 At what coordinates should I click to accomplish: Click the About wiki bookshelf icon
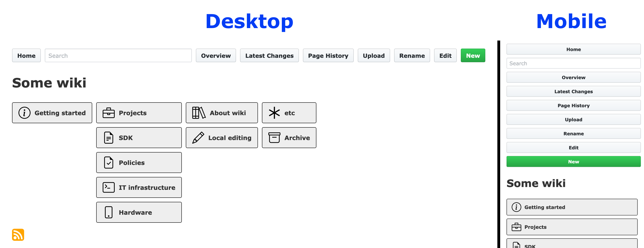click(x=198, y=113)
